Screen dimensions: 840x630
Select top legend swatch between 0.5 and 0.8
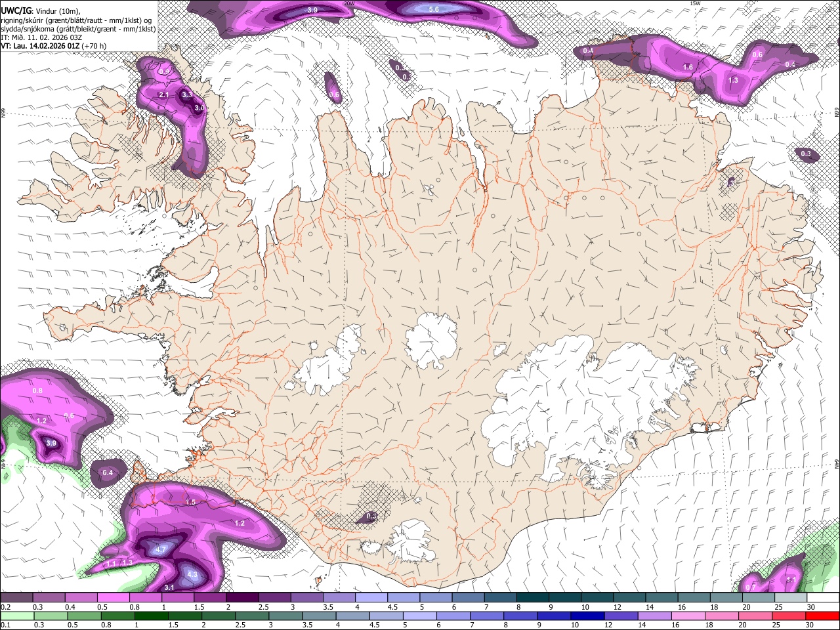click(x=114, y=598)
